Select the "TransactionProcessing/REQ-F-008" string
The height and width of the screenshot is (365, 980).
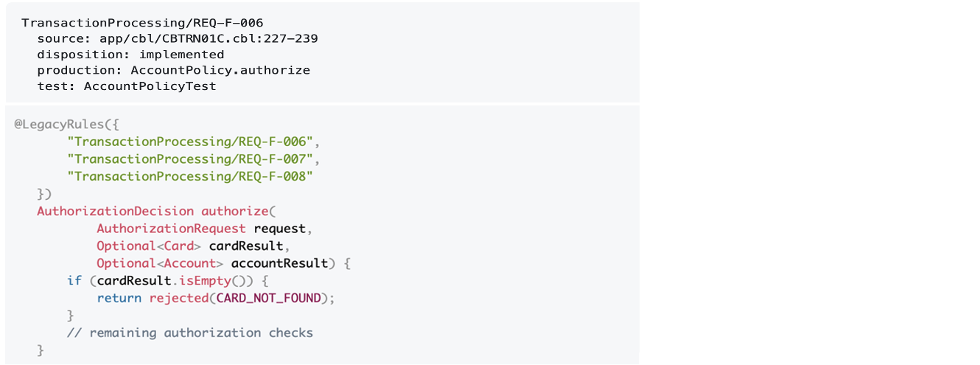tap(190, 176)
